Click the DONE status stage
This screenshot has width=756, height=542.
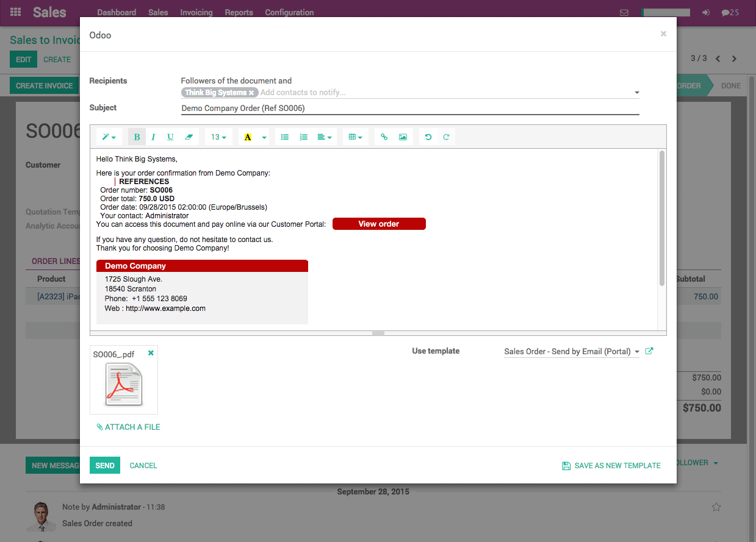pos(731,85)
